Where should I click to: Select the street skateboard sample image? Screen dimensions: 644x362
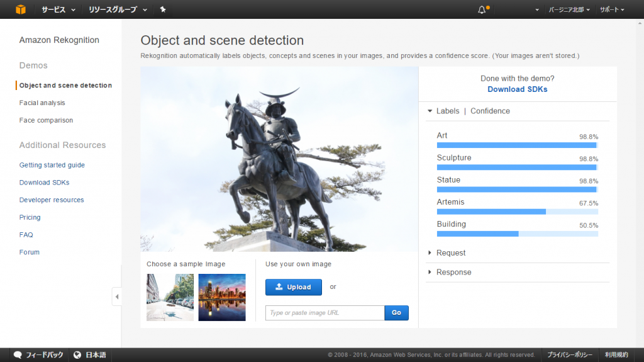[170, 297]
